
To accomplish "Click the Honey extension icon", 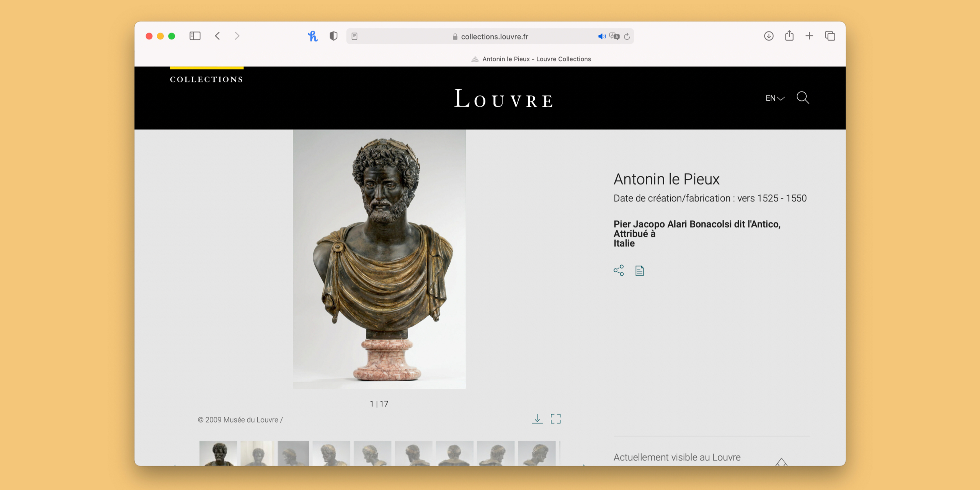I will (313, 36).
